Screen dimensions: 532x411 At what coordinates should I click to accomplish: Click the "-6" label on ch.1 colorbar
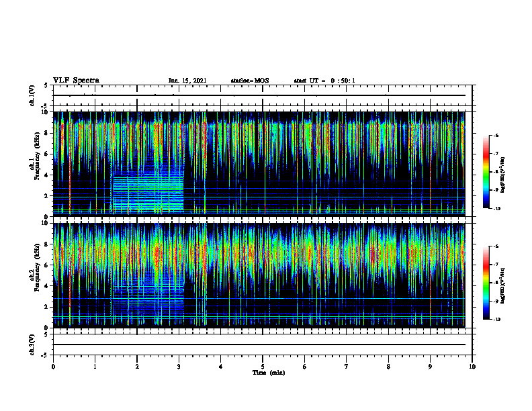pos(496,136)
